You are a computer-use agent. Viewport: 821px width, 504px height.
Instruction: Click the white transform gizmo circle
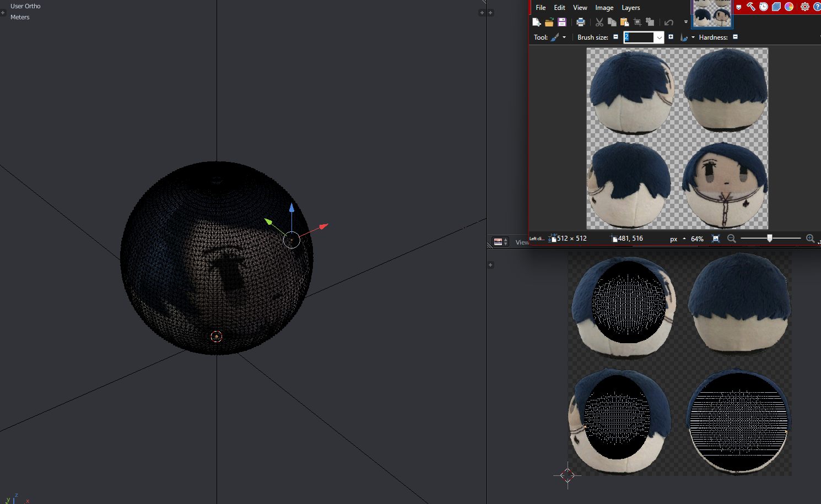point(291,240)
